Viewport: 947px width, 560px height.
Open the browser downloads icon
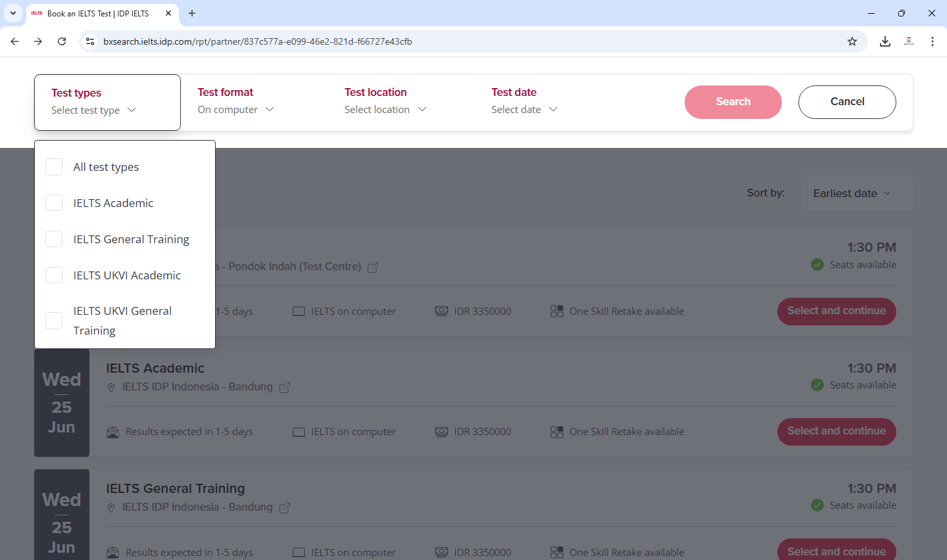click(x=885, y=41)
